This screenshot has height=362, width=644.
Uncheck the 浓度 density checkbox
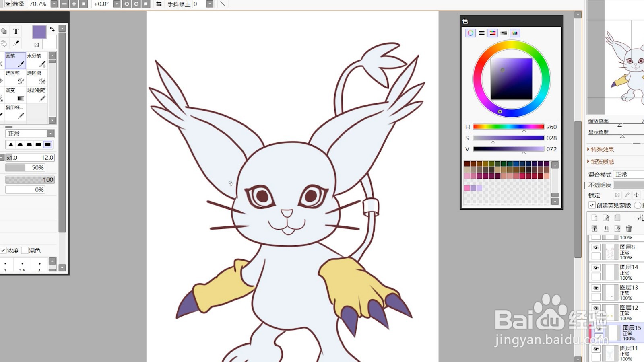click(x=3, y=251)
